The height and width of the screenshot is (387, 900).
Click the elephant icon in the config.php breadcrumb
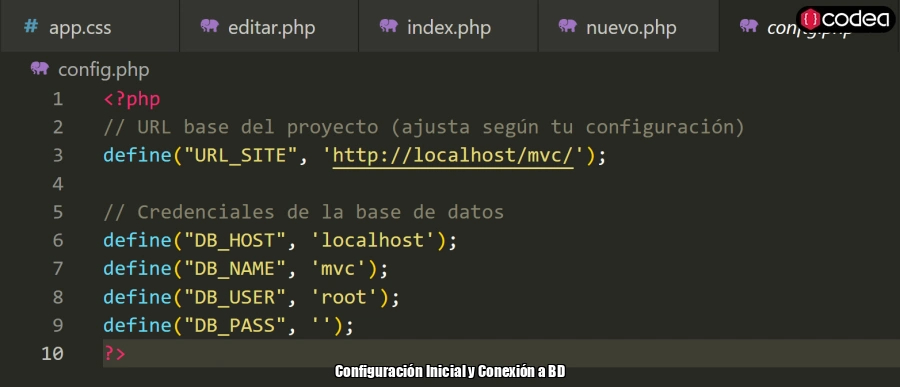pyautogui.click(x=40, y=69)
